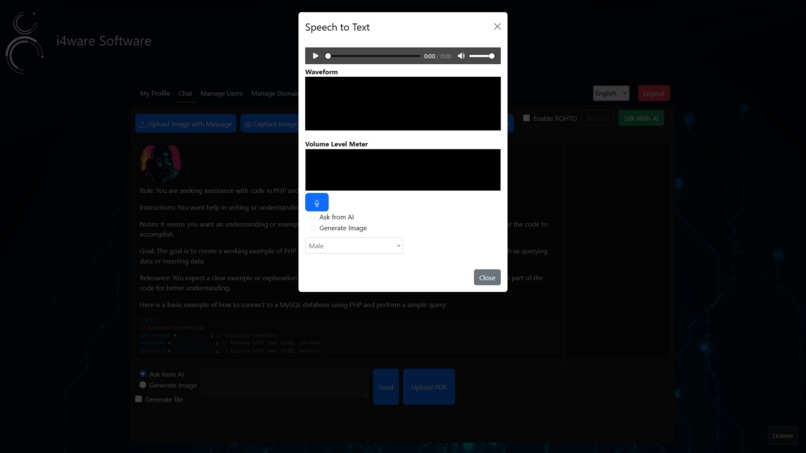Click the user avatar image in chat
This screenshot has height=453, width=806.
pyautogui.click(x=160, y=164)
